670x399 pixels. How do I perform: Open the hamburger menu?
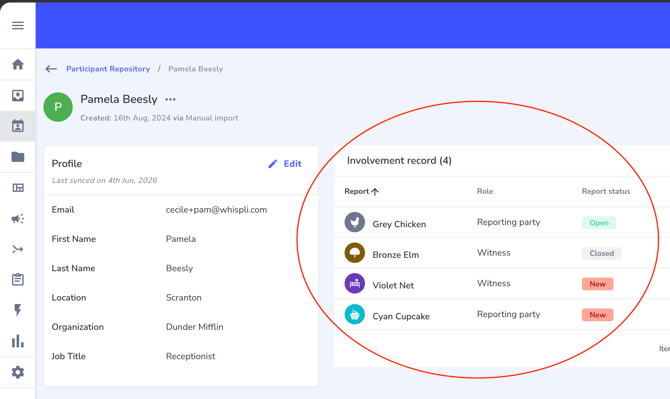tap(18, 26)
